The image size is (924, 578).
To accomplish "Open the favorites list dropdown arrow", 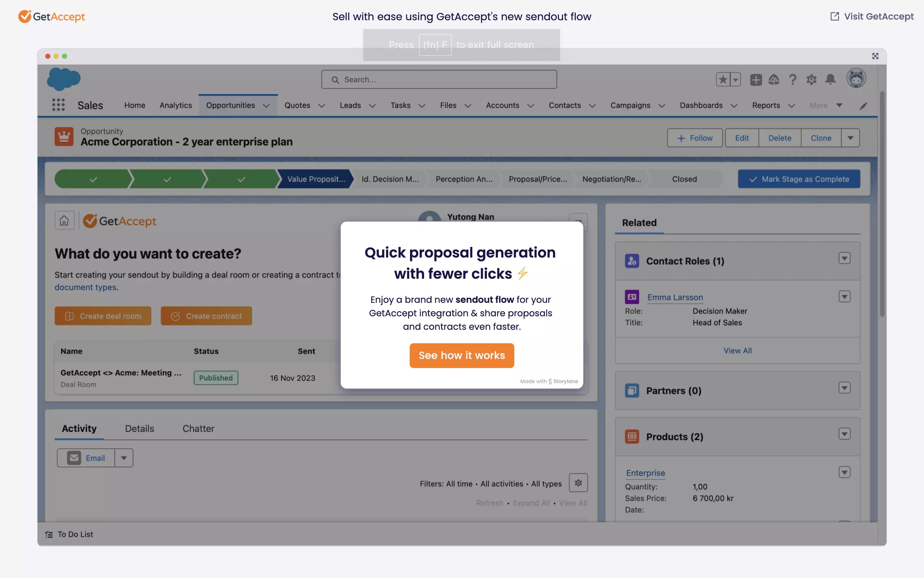I will click(x=735, y=80).
